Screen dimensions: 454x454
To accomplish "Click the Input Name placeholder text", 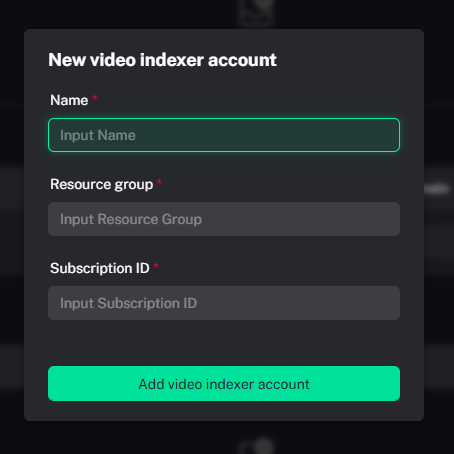I will 98,135.
